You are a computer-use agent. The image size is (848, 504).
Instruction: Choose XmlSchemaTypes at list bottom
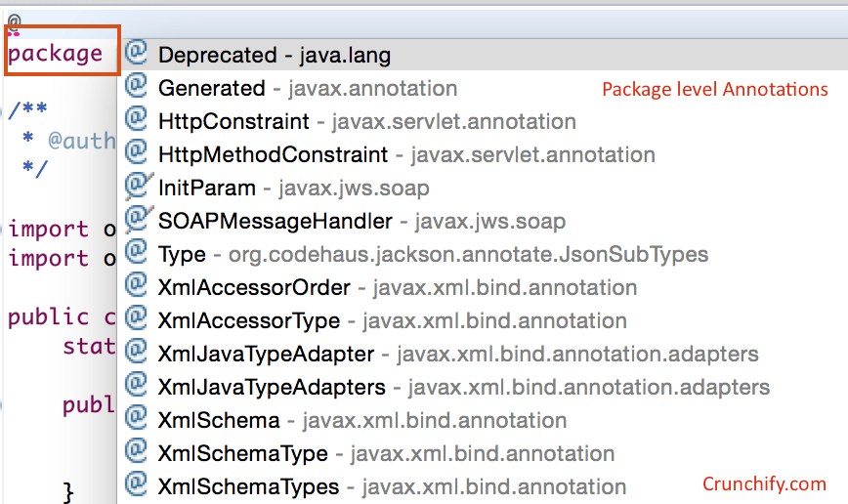coord(391,486)
